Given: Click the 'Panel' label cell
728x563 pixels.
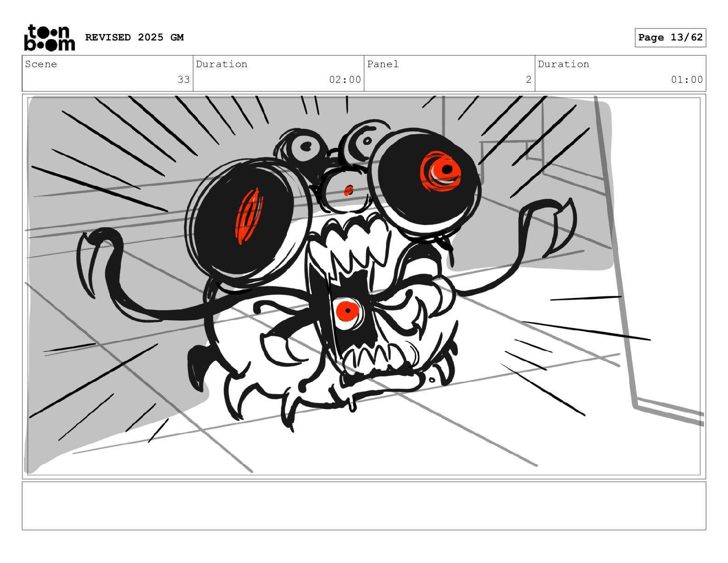Looking at the screenshot, I should point(449,73).
